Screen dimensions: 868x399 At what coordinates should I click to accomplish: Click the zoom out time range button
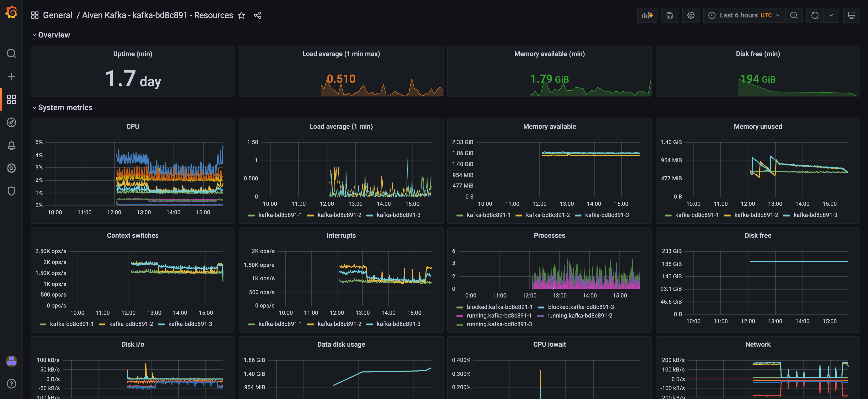[793, 16]
